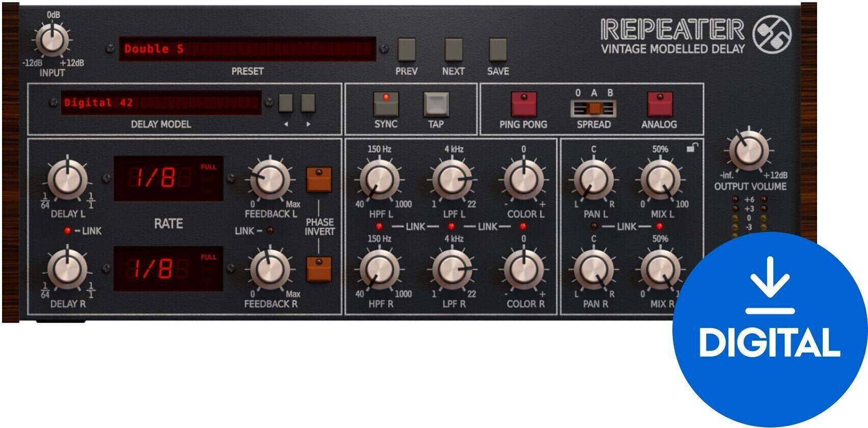Click the Input gain knob
Image resolution: width=868 pixels, height=428 pixels.
pyautogui.click(x=52, y=39)
